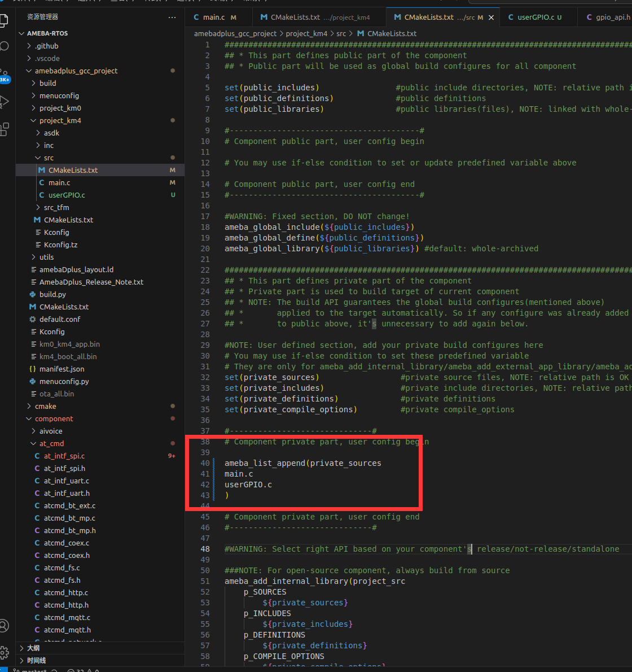Click line number 40 in the gutter
Screen dimensions: 632x672
pyautogui.click(x=205, y=463)
